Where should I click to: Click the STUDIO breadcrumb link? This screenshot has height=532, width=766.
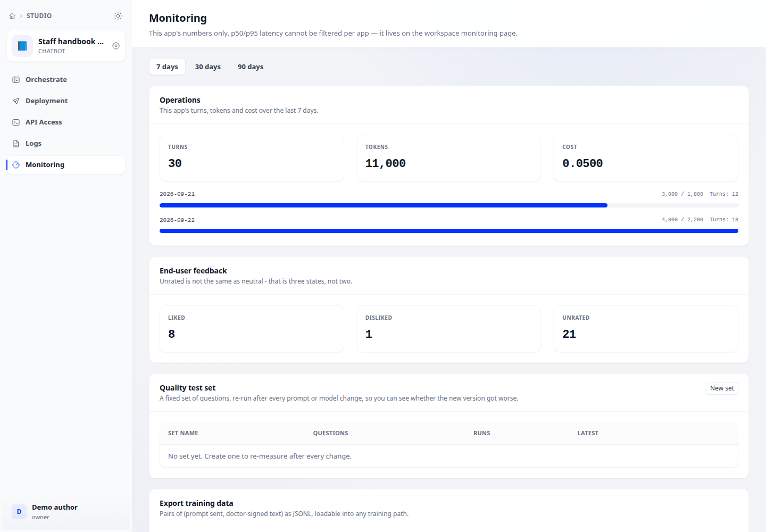39,16
